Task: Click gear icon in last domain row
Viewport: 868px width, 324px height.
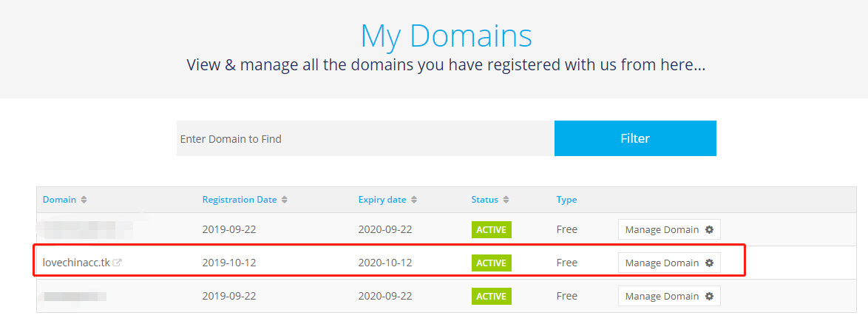Action: tap(709, 296)
